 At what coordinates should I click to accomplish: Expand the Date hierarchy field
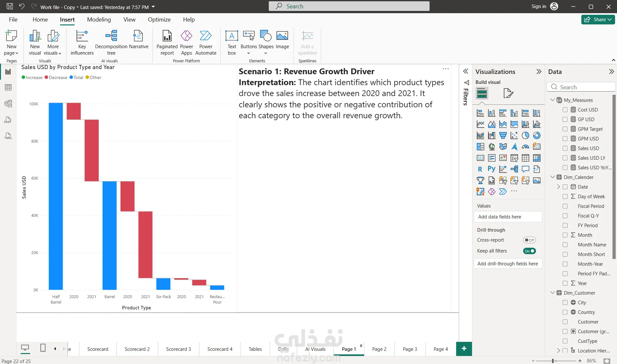click(x=558, y=187)
